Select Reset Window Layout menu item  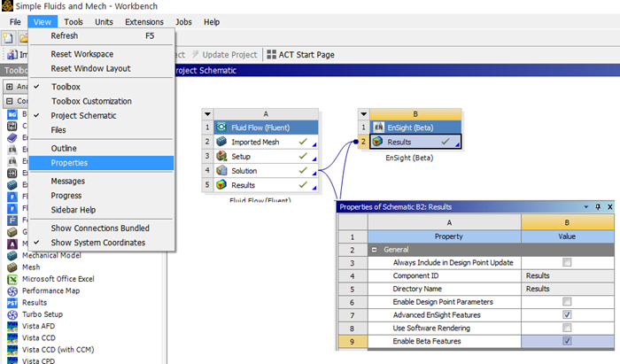[101, 68]
